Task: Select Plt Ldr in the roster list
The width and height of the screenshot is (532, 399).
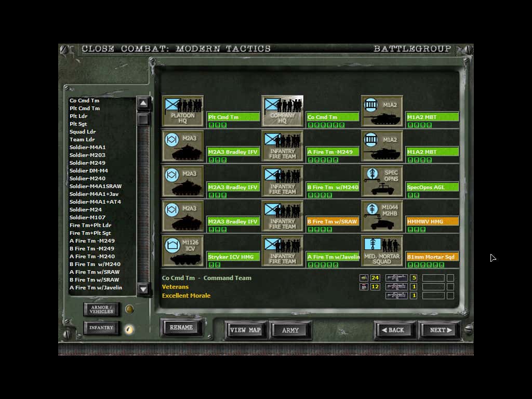Action: click(x=78, y=116)
